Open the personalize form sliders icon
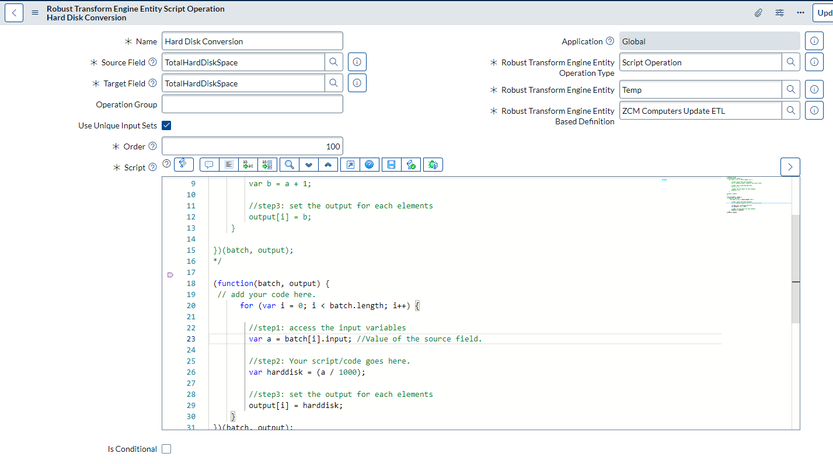Image resolution: width=833 pixels, height=464 pixels. 779,13
